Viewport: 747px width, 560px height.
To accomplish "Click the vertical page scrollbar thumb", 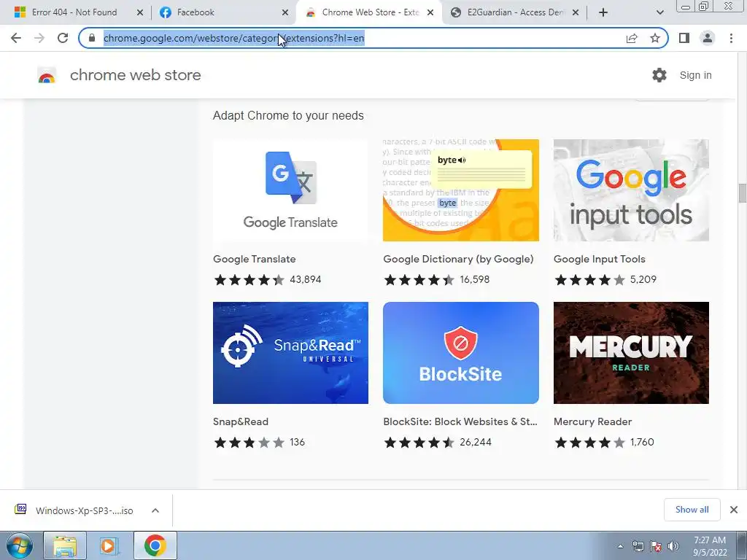I will click(x=742, y=192).
